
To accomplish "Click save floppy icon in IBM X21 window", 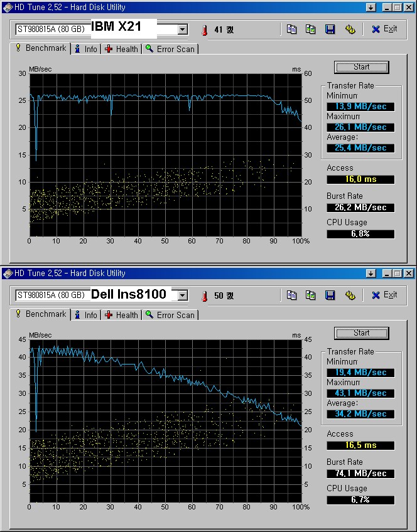I will click(330, 29).
